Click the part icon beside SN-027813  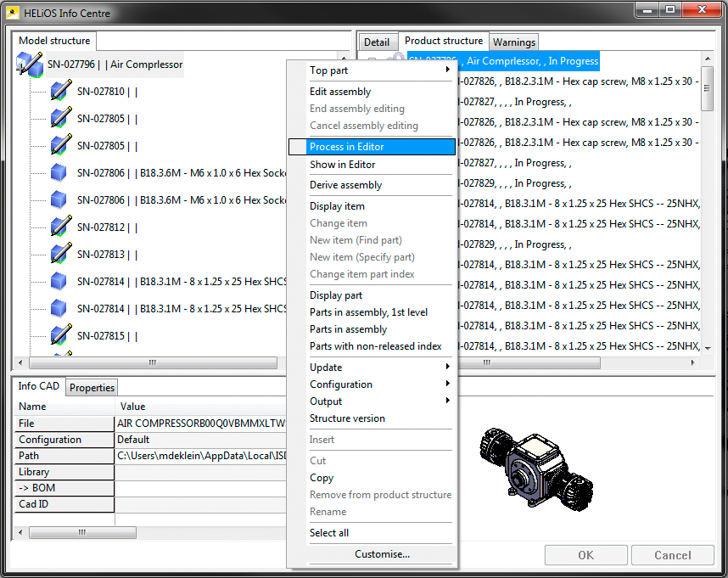point(59,254)
